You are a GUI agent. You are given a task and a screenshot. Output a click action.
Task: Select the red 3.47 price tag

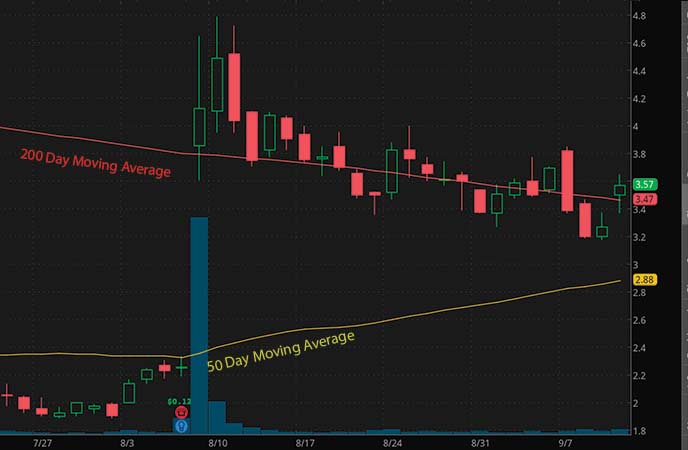coord(645,200)
